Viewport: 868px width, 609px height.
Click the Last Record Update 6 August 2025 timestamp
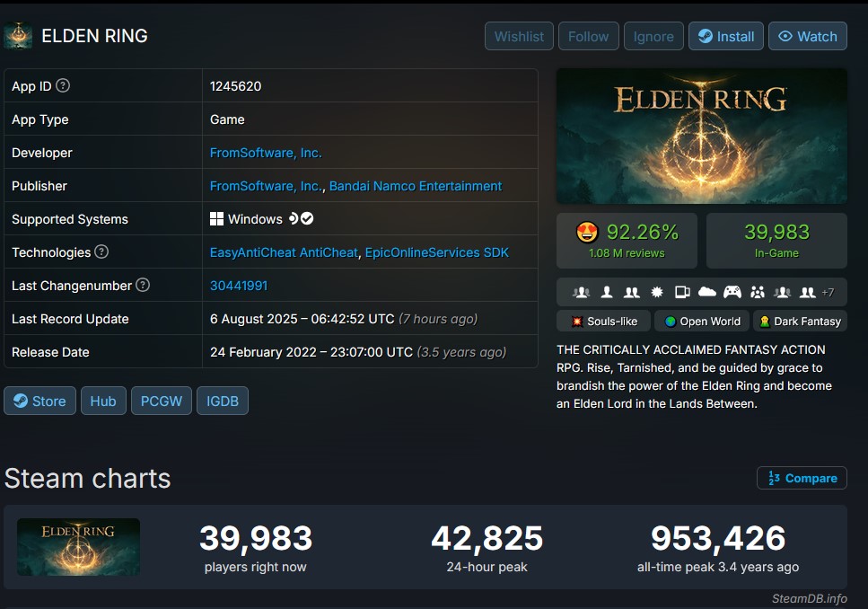click(302, 319)
